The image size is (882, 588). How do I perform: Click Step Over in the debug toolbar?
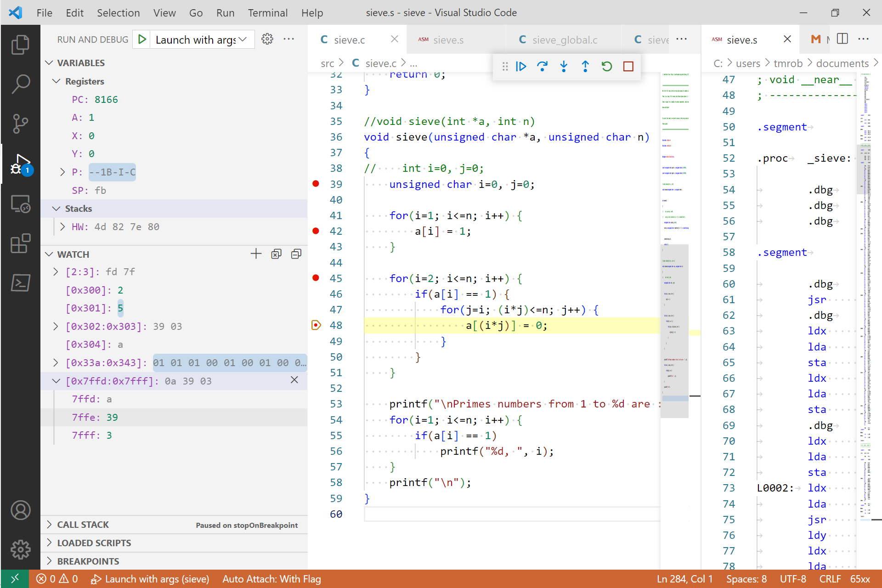click(543, 67)
